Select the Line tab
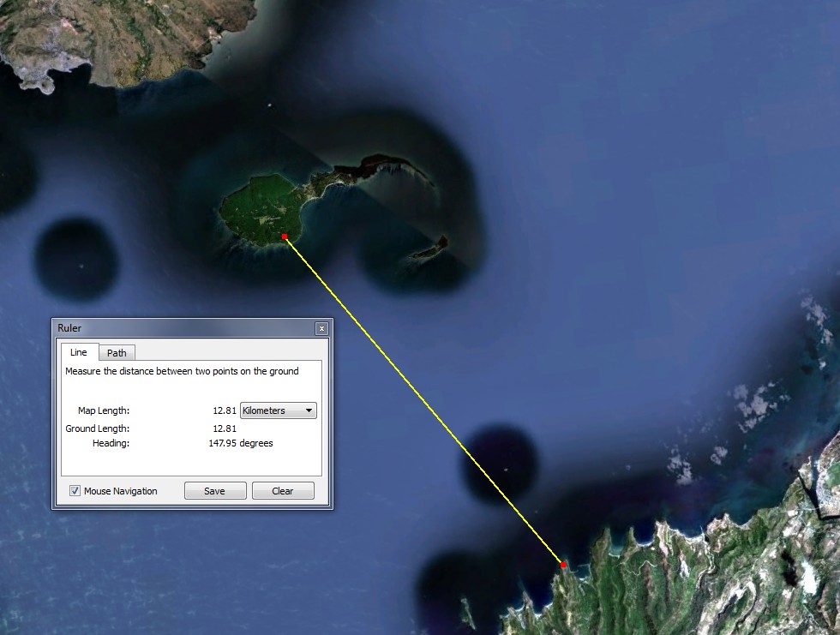The image size is (840, 635). pyautogui.click(x=79, y=351)
